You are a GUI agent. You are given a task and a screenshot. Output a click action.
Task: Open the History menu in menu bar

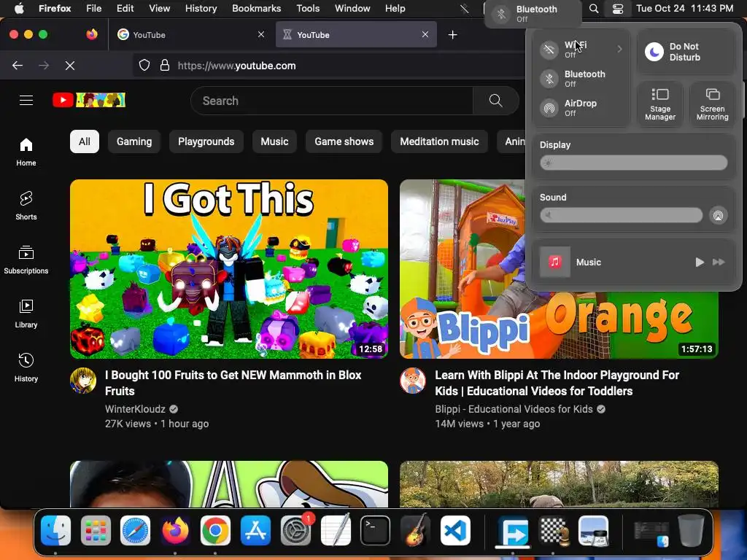tap(201, 9)
